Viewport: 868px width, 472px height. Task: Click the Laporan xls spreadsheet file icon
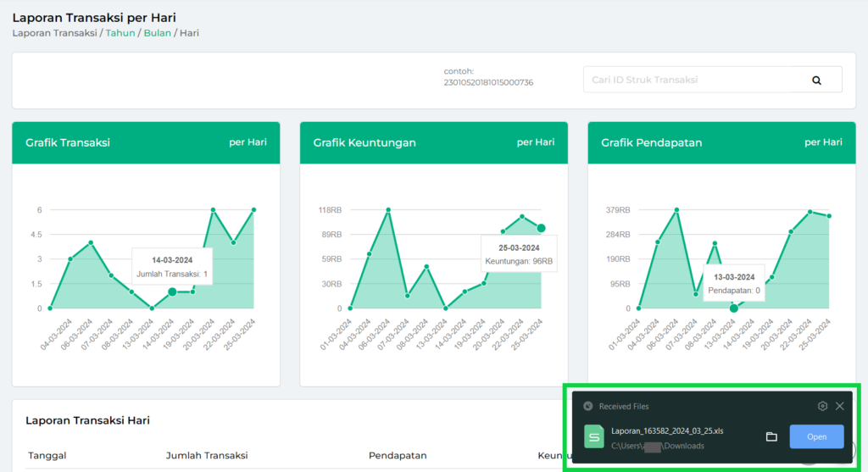click(594, 436)
